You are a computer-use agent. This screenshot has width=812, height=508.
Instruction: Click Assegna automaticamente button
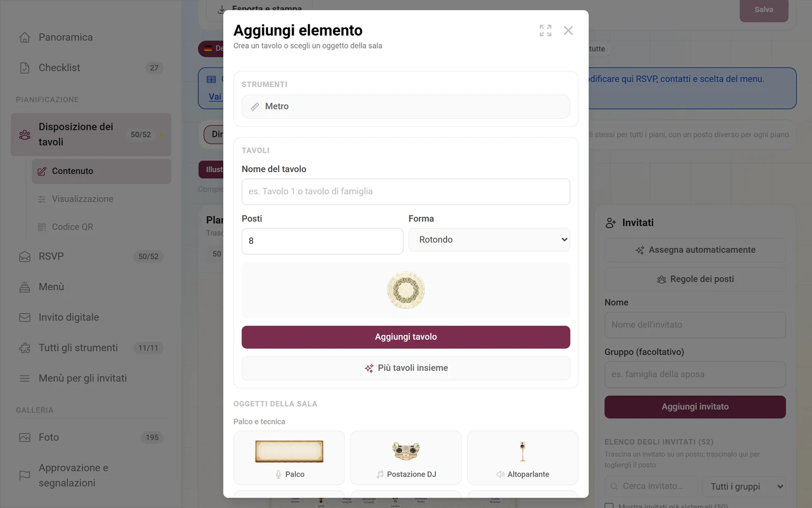click(x=695, y=250)
